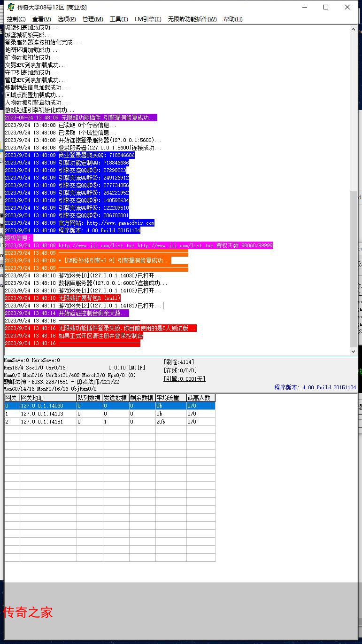Image resolution: width=362 pixels, height=644 pixels.
Task: Open the 工具(T) menu
Action: click(x=119, y=19)
